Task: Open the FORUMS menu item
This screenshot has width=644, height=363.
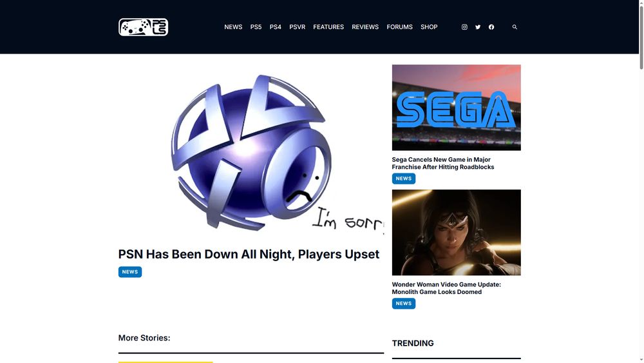Action: point(400,27)
